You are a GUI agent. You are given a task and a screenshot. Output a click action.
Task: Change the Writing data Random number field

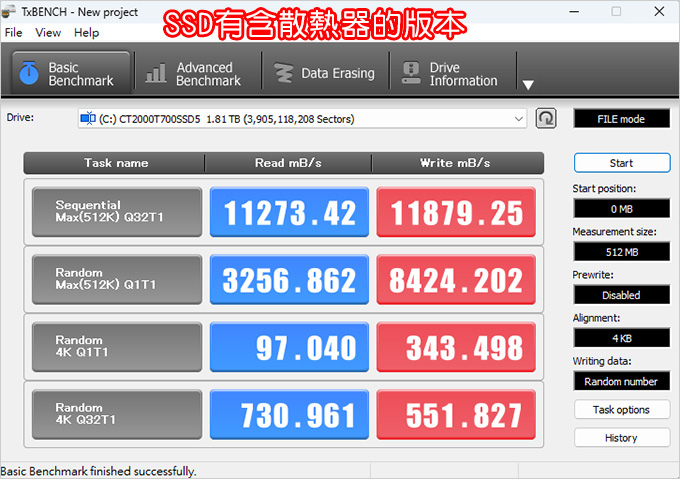pos(621,381)
